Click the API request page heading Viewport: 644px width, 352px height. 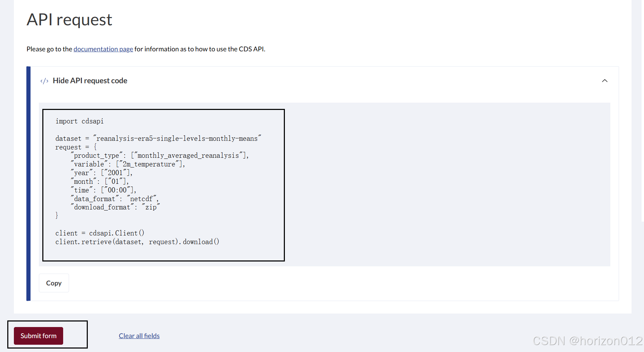coord(69,19)
